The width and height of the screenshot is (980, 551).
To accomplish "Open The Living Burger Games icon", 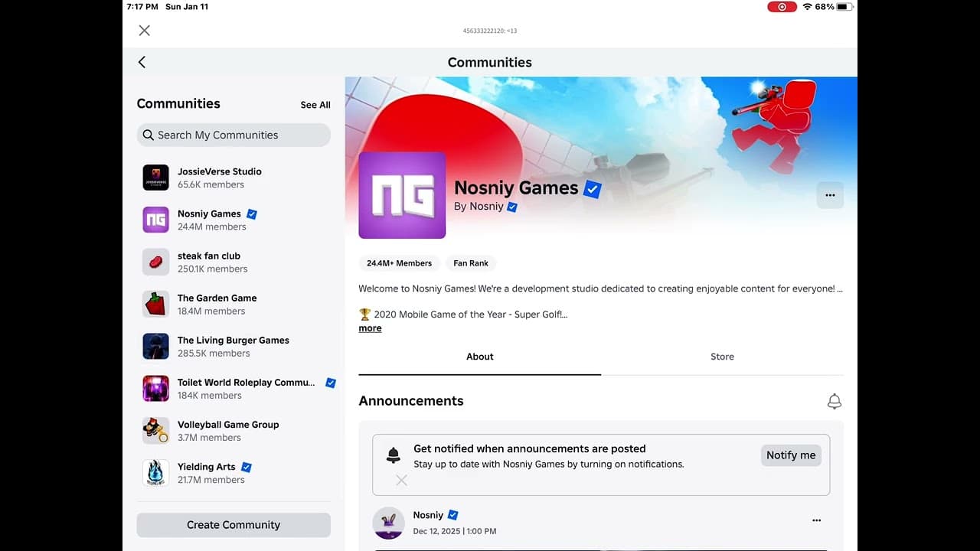I will coord(156,346).
